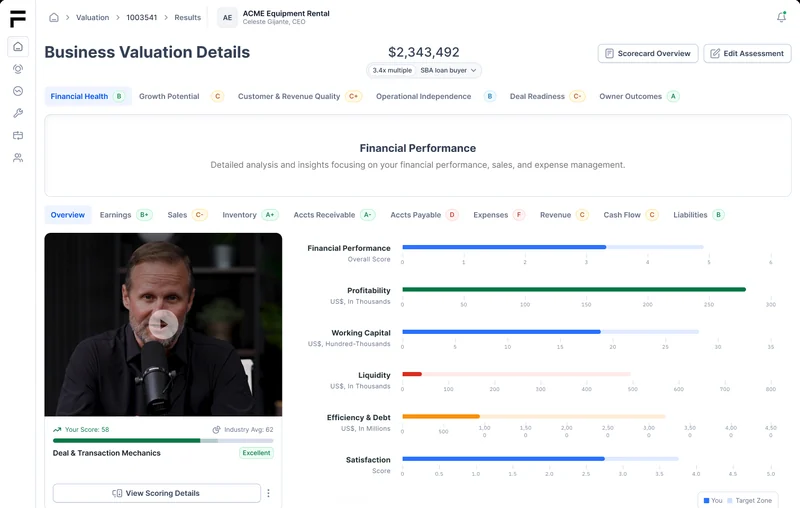Go to Valuation in the breadcrumb
This screenshot has width=800, height=508.
pos(92,17)
